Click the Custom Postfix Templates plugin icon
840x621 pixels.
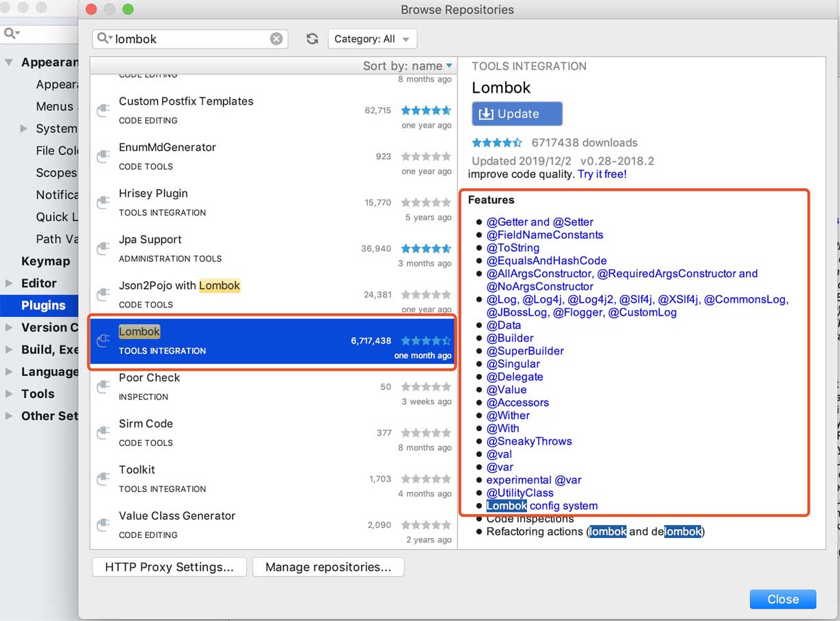[x=103, y=110]
